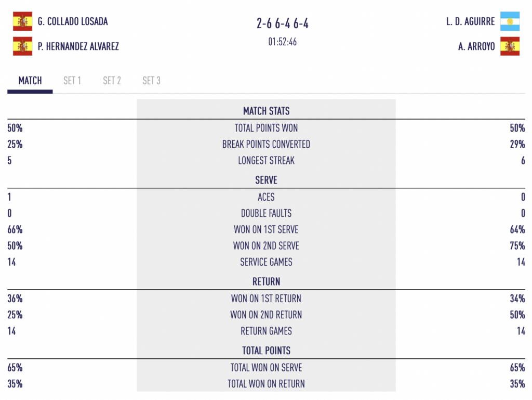Open the SET 1 stats tab
The height and width of the screenshot is (400, 532).
pos(72,81)
